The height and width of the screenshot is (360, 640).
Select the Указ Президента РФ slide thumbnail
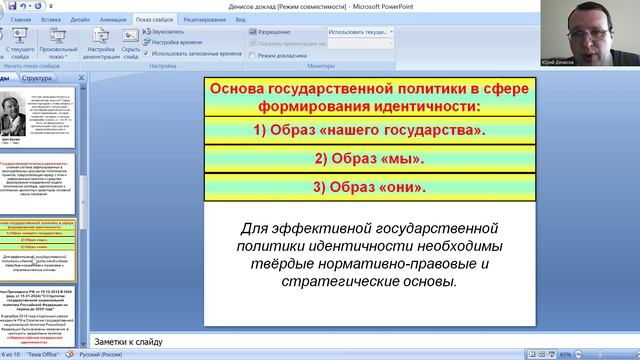[x=37, y=316]
